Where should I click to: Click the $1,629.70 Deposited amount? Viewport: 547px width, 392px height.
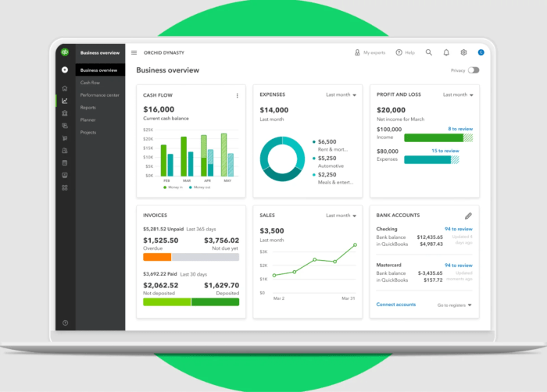point(221,285)
